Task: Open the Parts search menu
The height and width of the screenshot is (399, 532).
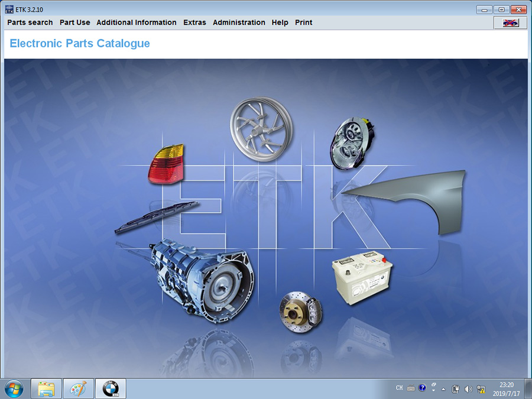Action: 30,22
